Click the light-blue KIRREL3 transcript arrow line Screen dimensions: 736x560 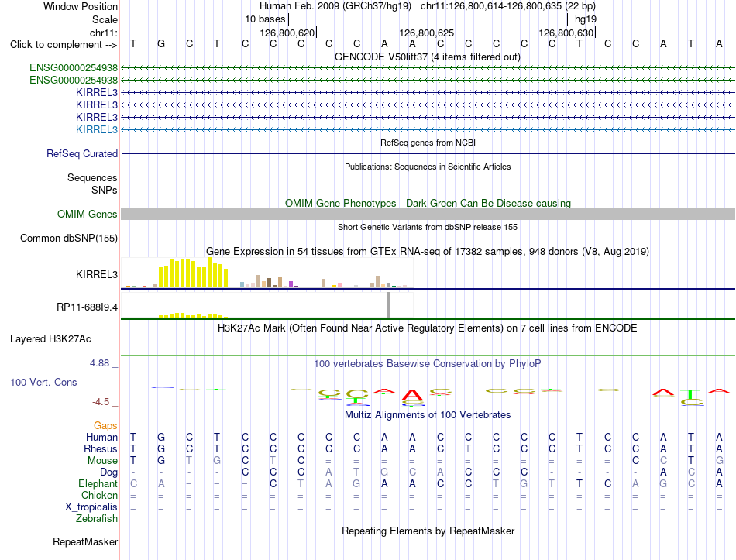[x=428, y=129]
